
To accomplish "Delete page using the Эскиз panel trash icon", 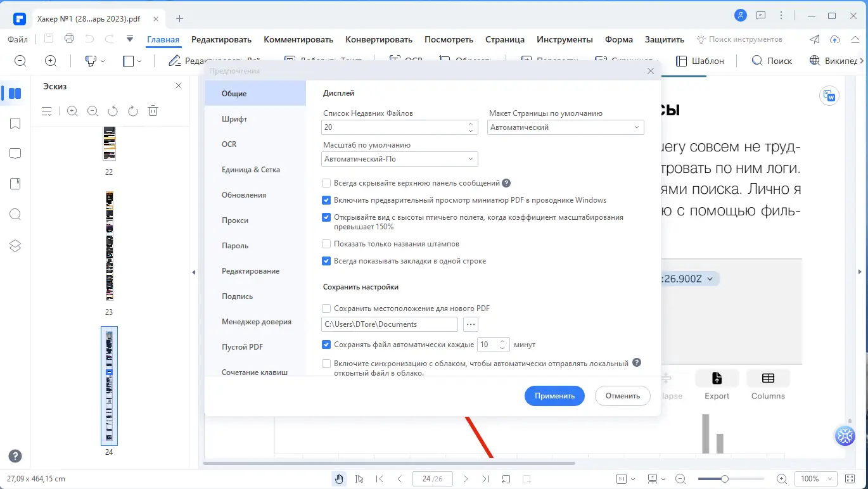I will point(153,111).
